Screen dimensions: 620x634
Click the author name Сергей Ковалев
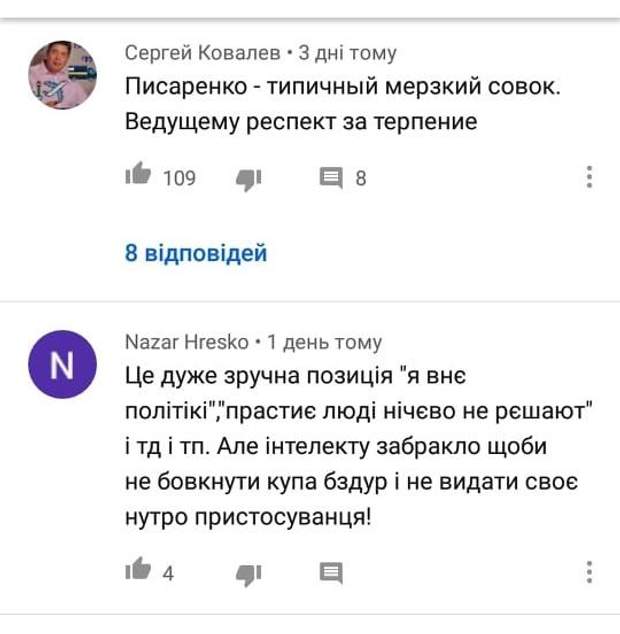pyautogui.click(x=202, y=53)
